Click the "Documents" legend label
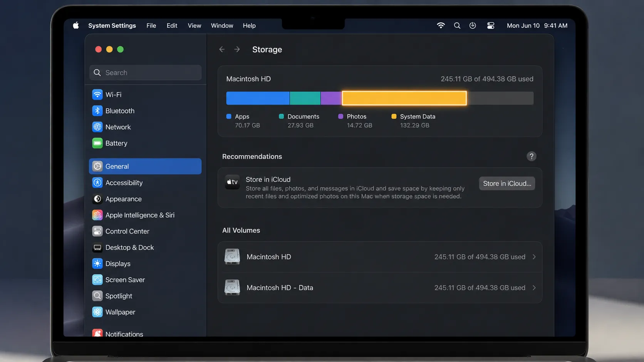The image size is (644, 362). click(303, 117)
